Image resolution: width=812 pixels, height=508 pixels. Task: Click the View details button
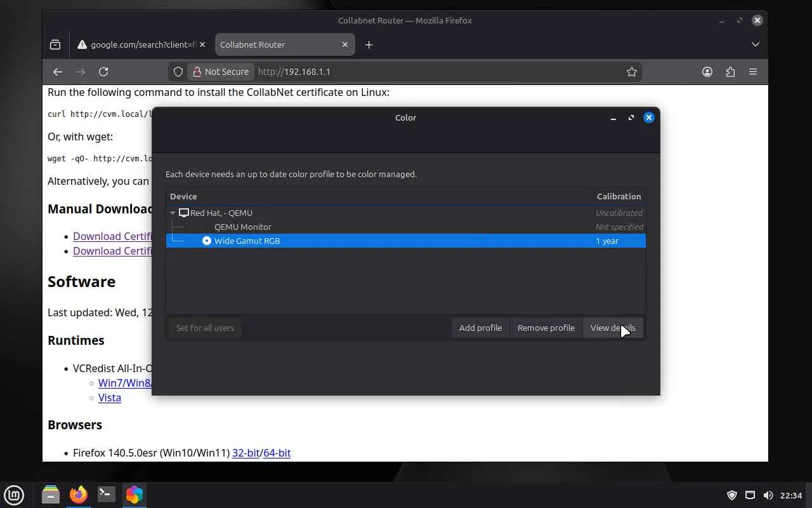click(x=613, y=328)
